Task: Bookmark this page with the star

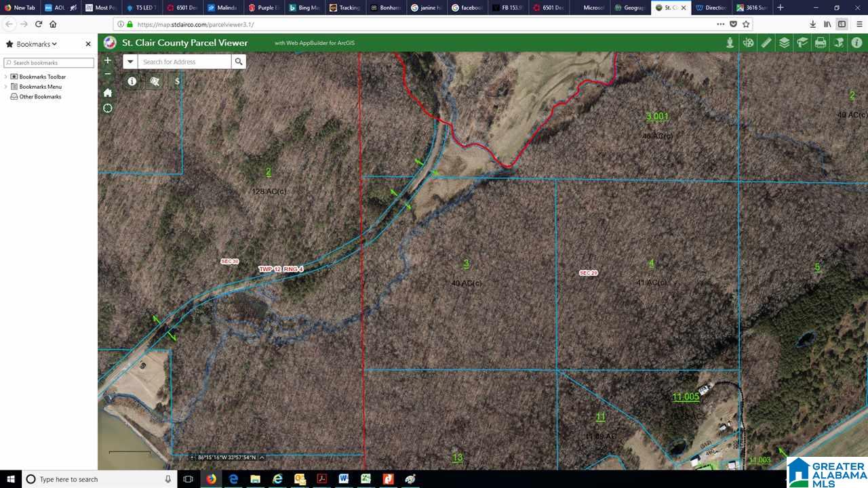Action: [x=746, y=24]
